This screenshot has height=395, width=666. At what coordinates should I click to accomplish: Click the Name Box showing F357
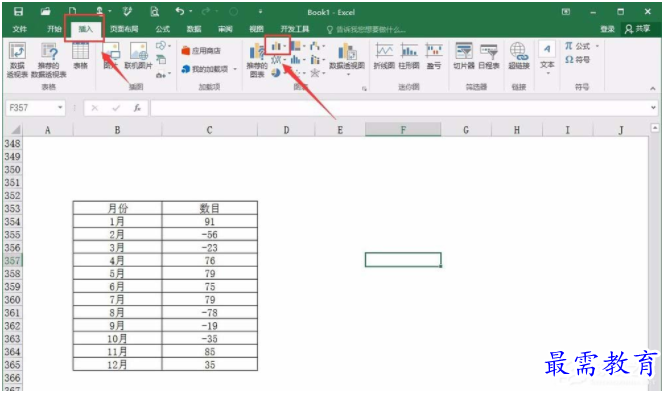tap(31, 108)
